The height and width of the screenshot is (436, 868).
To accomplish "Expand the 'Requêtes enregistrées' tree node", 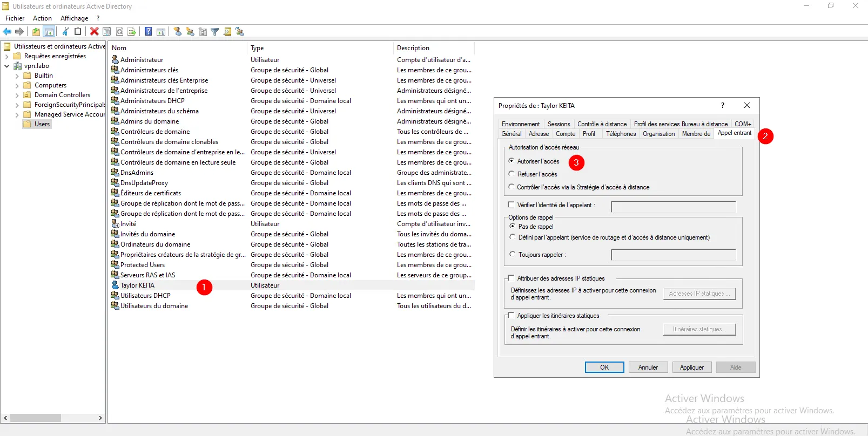I will [7, 57].
